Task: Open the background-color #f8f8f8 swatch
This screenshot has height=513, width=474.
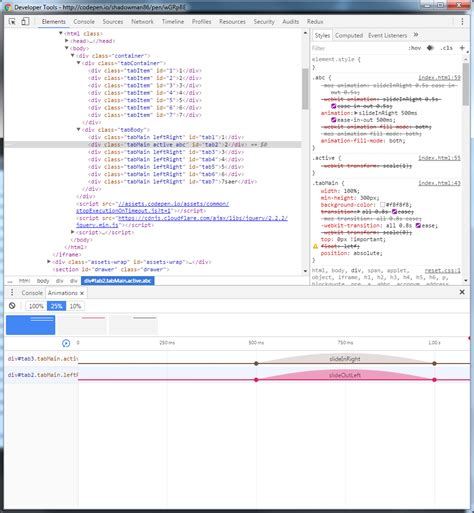Action: (x=382, y=205)
